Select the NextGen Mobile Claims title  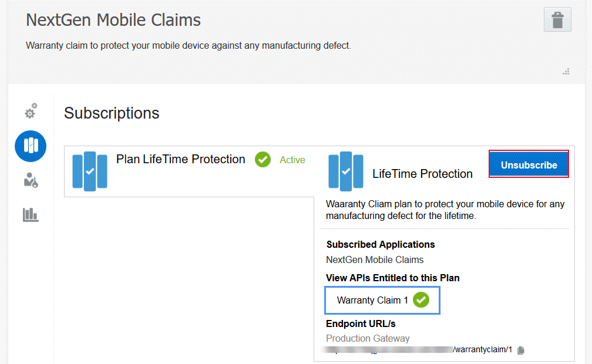click(x=113, y=19)
